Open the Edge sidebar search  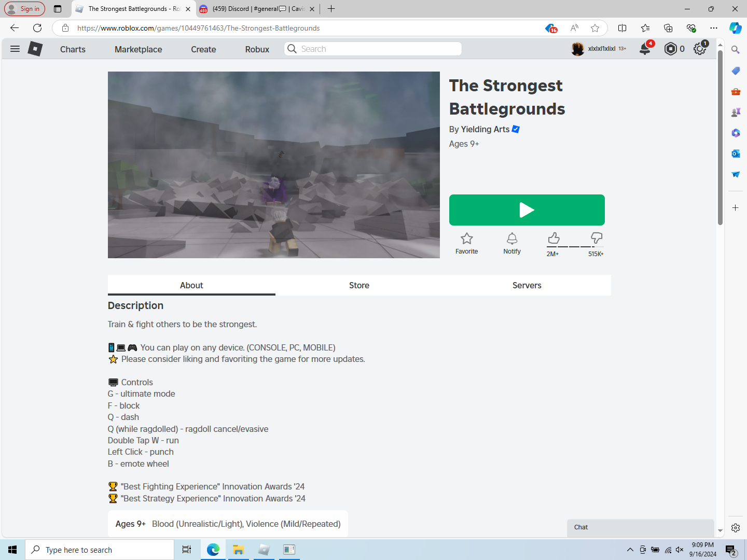(x=736, y=50)
